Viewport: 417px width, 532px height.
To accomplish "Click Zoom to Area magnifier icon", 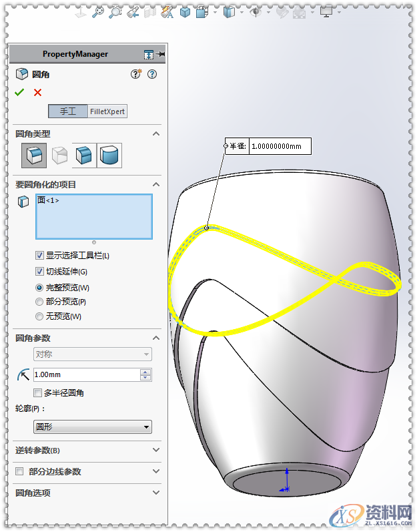I will [x=115, y=13].
